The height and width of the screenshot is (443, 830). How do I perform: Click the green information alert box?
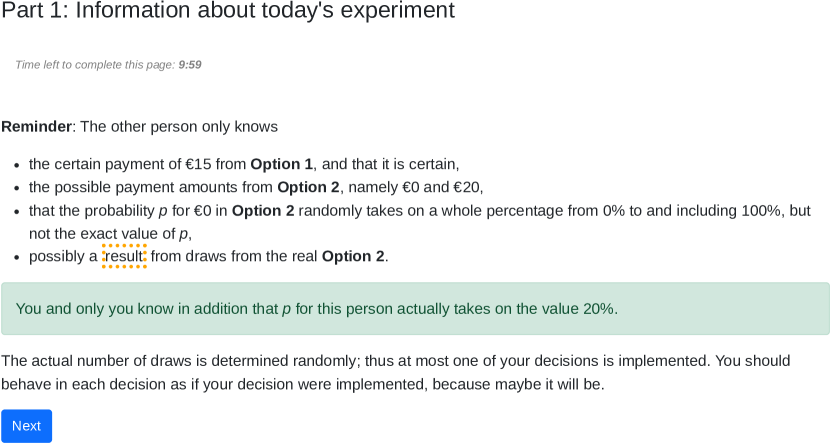415,308
